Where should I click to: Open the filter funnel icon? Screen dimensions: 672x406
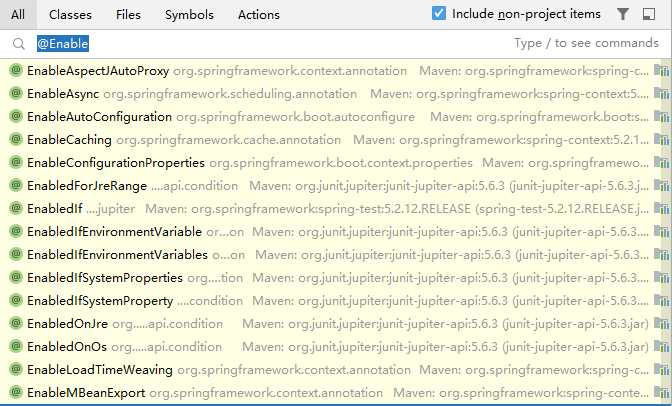pos(623,14)
